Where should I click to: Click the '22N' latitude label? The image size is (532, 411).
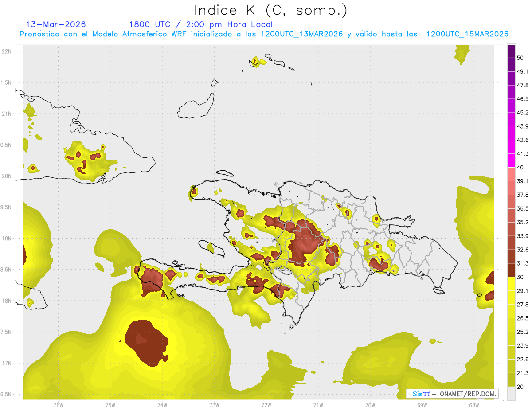click(x=7, y=51)
